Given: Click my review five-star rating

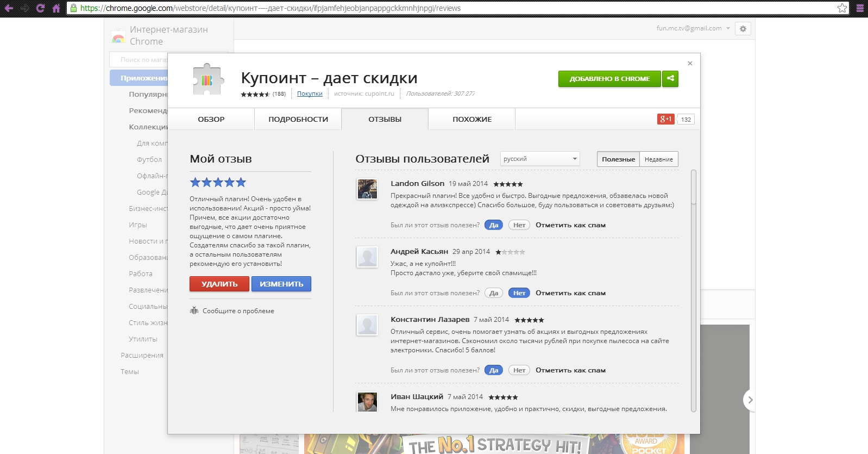Looking at the screenshot, I should tap(218, 182).
